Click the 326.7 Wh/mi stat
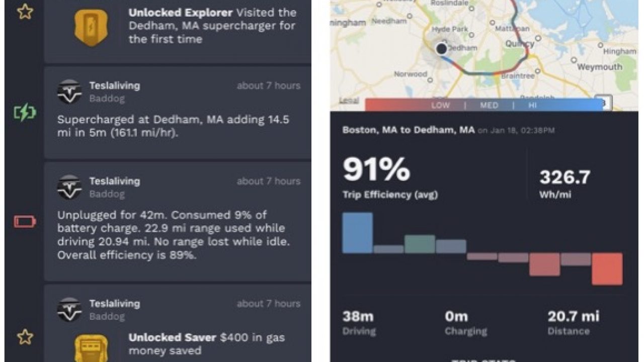The width and height of the screenshot is (644, 362). click(565, 183)
